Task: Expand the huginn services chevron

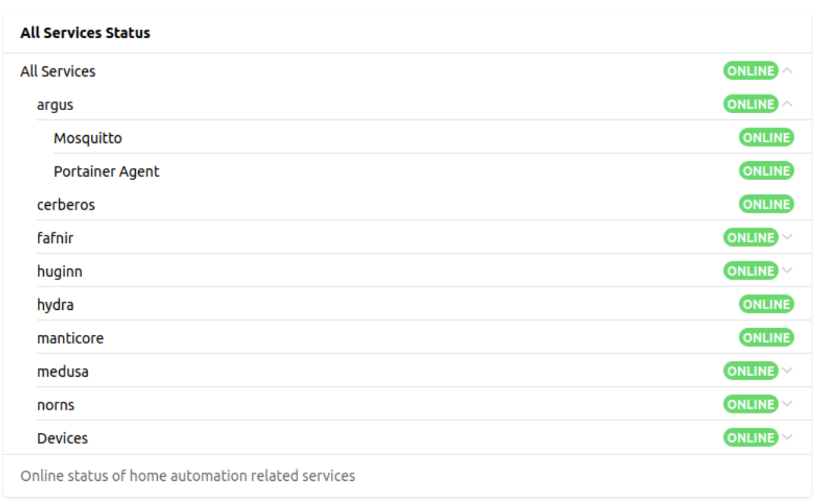Action: pos(787,271)
